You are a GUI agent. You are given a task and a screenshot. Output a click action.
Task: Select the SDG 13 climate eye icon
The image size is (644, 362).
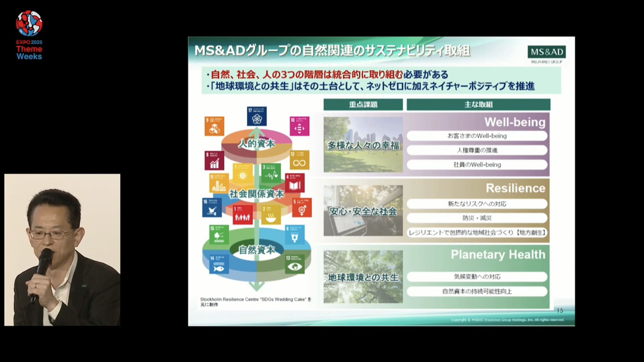coord(294,264)
